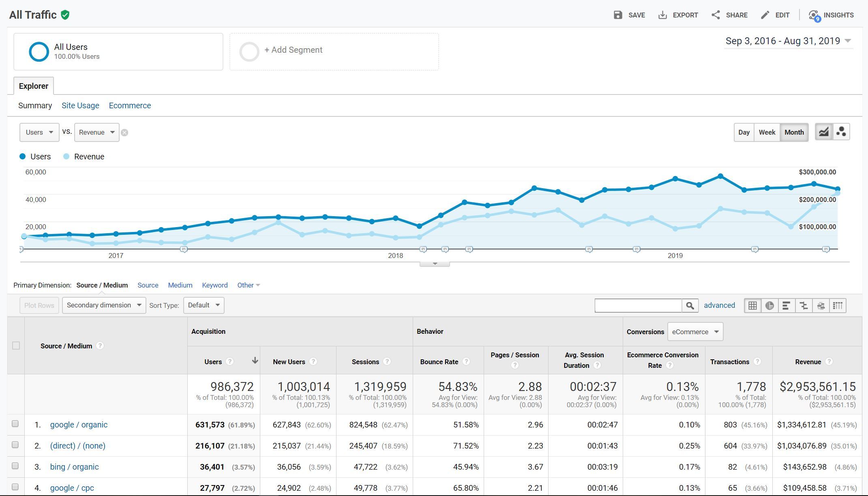The height and width of the screenshot is (496, 868).
Task: Click help icon under Pages / Session
Action: pos(515,365)
